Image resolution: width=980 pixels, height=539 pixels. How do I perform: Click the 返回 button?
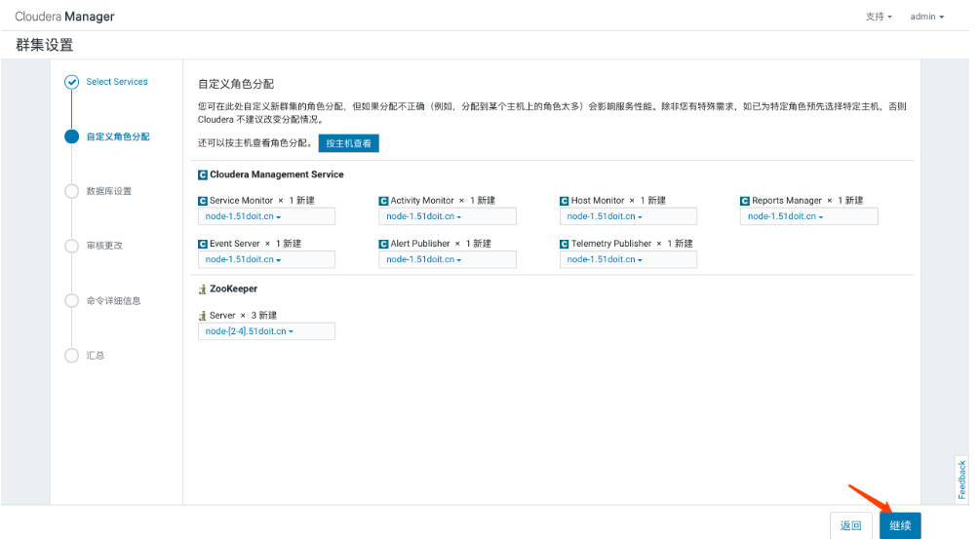[x=850, y=525]
